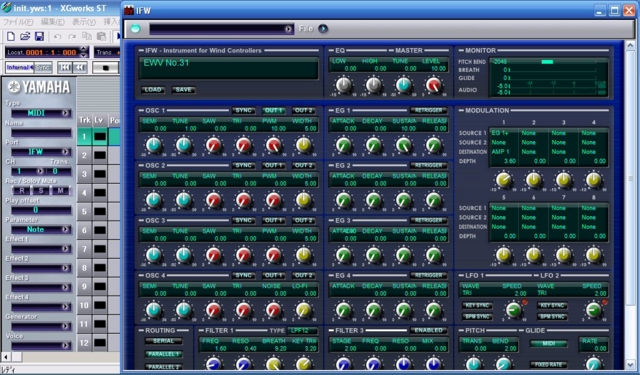
Task: Select the Internal clock mode button
Action: coord(20,67)
